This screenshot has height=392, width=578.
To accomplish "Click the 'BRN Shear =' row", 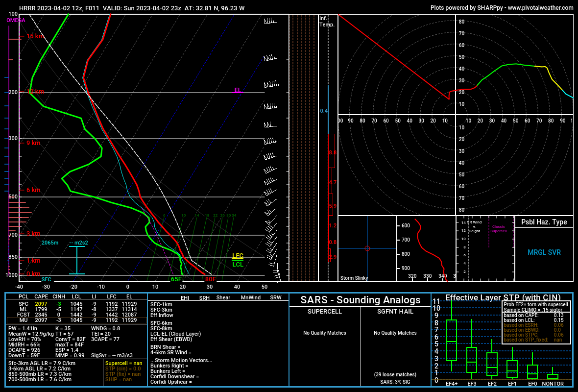I will point(166,347).
